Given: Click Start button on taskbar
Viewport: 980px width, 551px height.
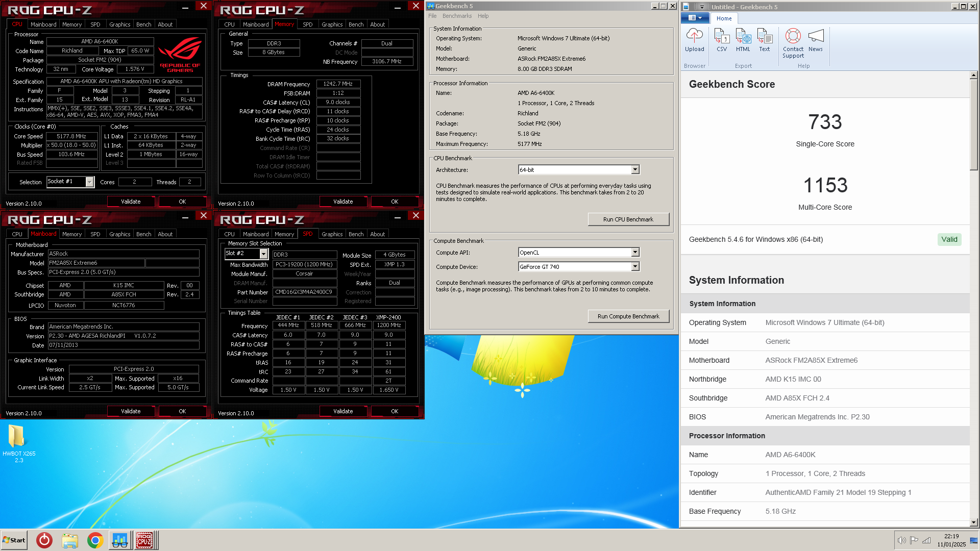Looking at the screenshot, I should (x=14, y=540).
